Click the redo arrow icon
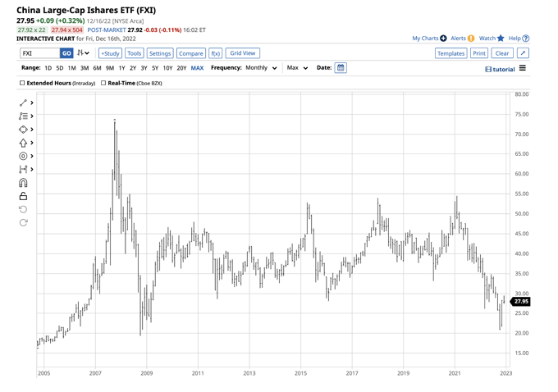558x392 pixels. click(x=23, y=223)
